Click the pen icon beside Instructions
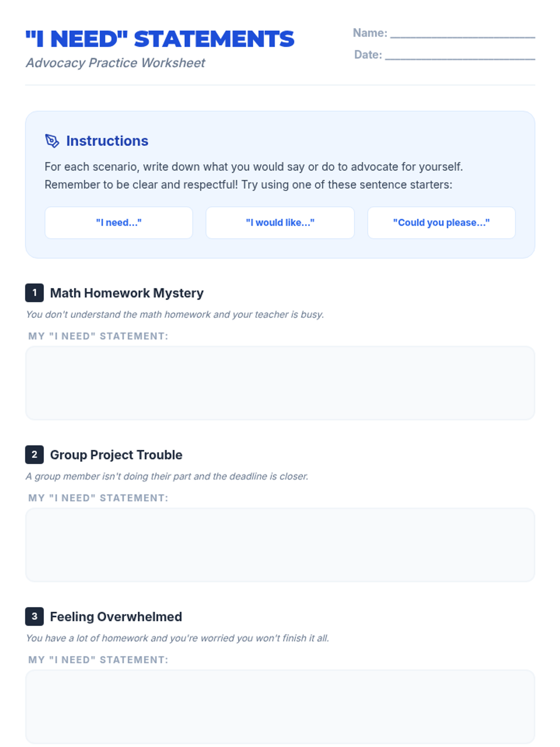 tap(52, 141)
